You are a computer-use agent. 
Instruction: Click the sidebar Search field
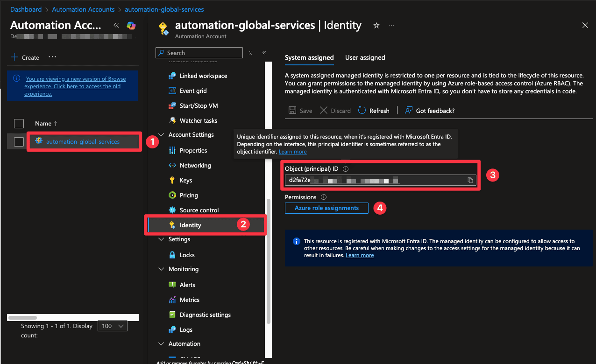coord(199,53)
